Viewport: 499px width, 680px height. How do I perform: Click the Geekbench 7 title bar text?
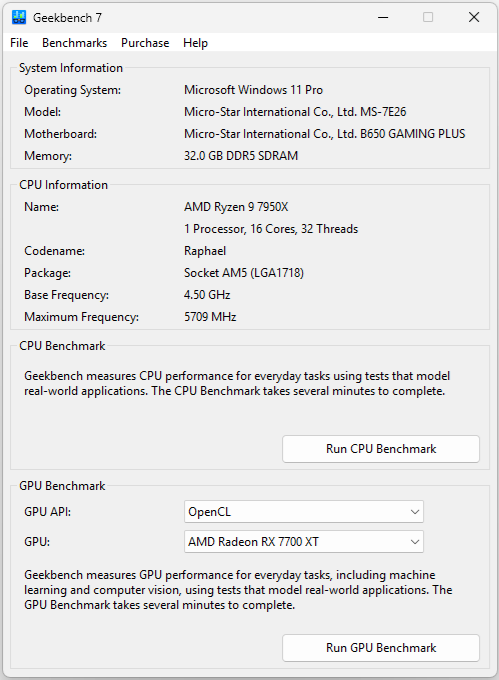coord(67,18)
